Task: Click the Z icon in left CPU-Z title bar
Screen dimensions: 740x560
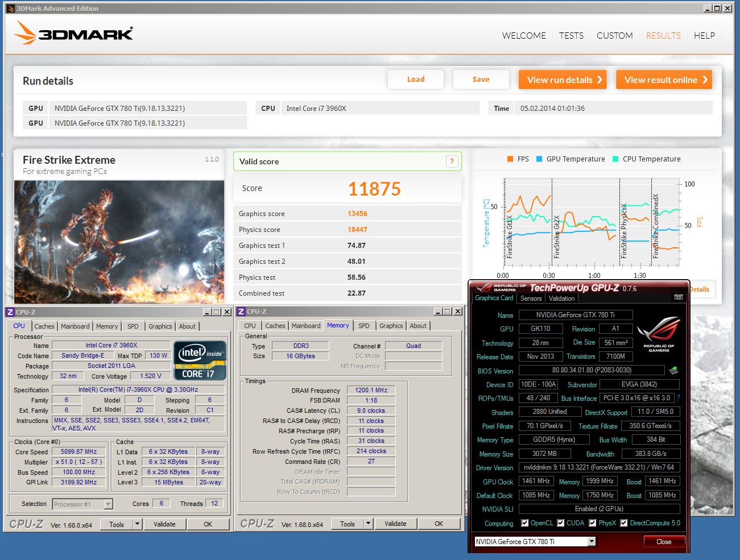Action: click(x=10, y=312)
